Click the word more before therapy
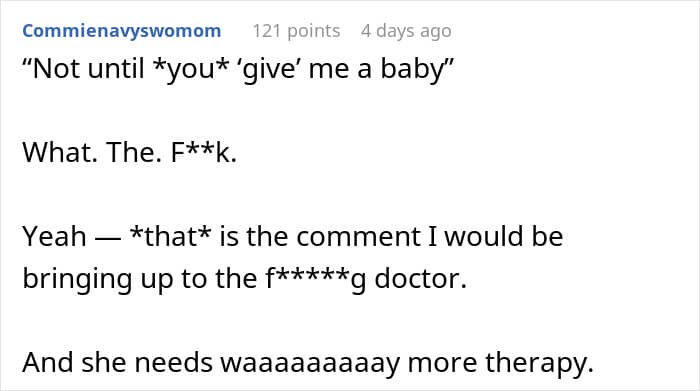 tap(442, 364)
